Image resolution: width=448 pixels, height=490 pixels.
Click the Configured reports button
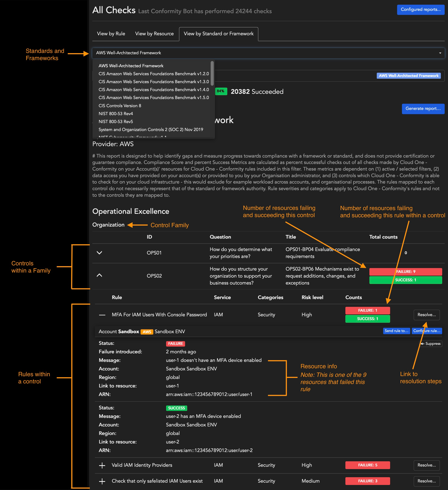421,10
